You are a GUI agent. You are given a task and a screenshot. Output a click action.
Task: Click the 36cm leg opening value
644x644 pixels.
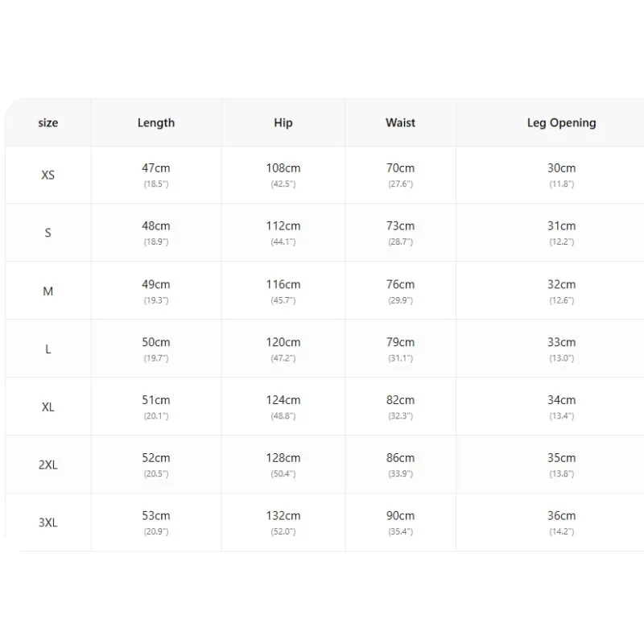pyautogui.click(x=561, y=516)
